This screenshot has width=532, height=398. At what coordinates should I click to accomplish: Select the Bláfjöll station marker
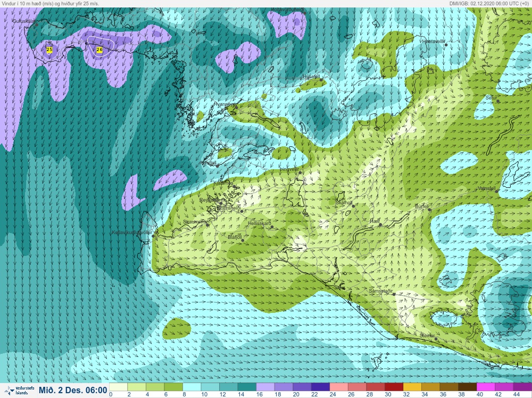tap(243, 240)
